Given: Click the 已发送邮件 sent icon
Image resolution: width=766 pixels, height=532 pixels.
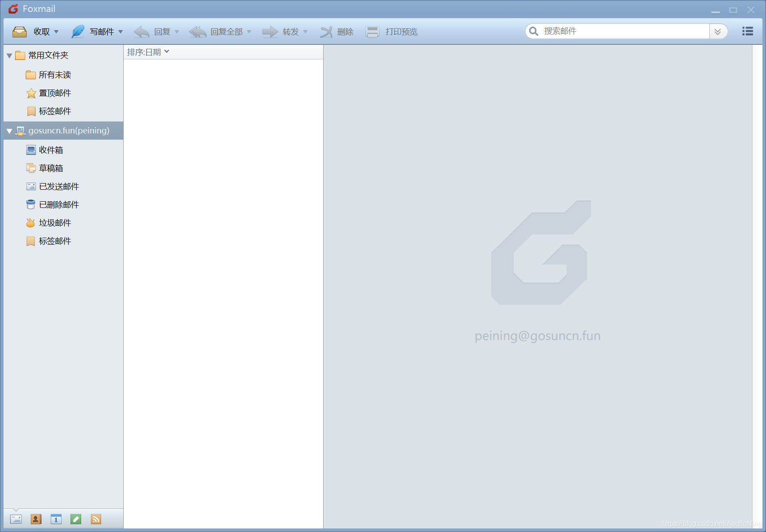Looking at the screenshot, I should pos(31,186).
